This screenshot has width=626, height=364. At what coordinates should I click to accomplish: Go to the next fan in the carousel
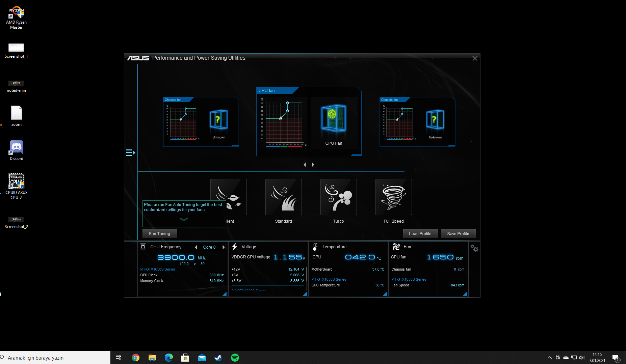coord(313,165)
